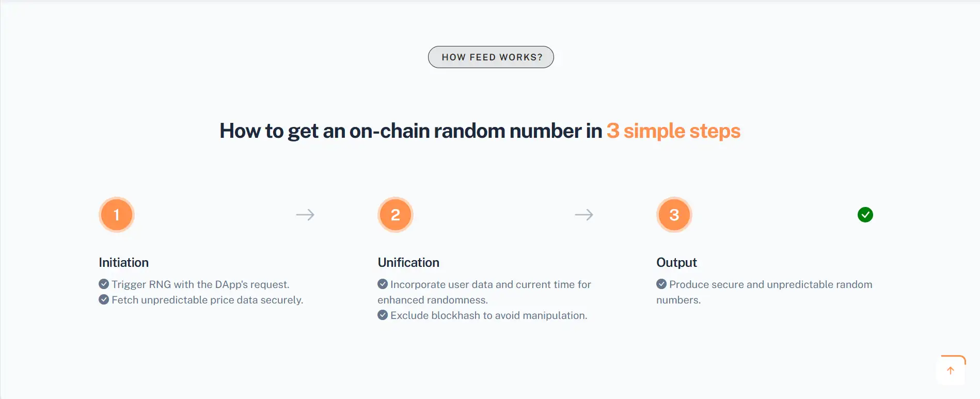Click the orange step 1 circle
This screenshot has height=399, width=980.
point(117,215)
